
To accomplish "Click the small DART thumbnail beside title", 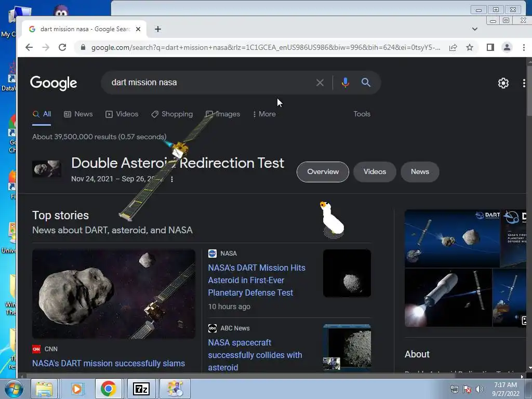I will [x=47, y=169].
